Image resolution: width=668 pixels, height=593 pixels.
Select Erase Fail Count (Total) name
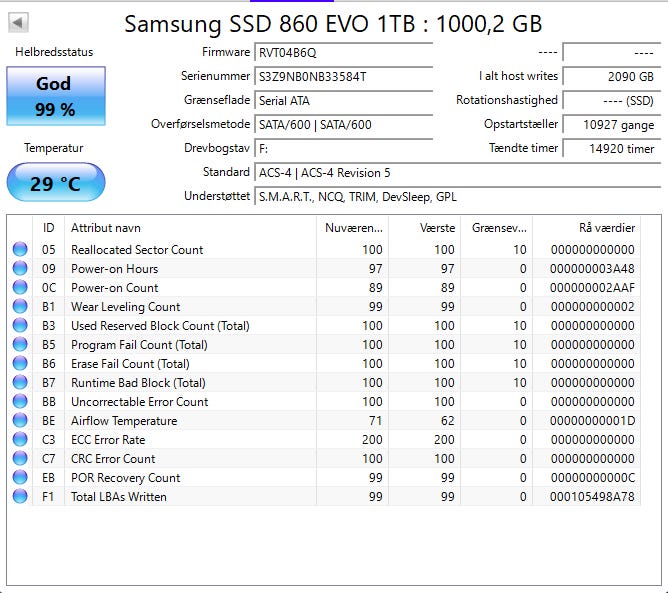click(x=130, y=364)
